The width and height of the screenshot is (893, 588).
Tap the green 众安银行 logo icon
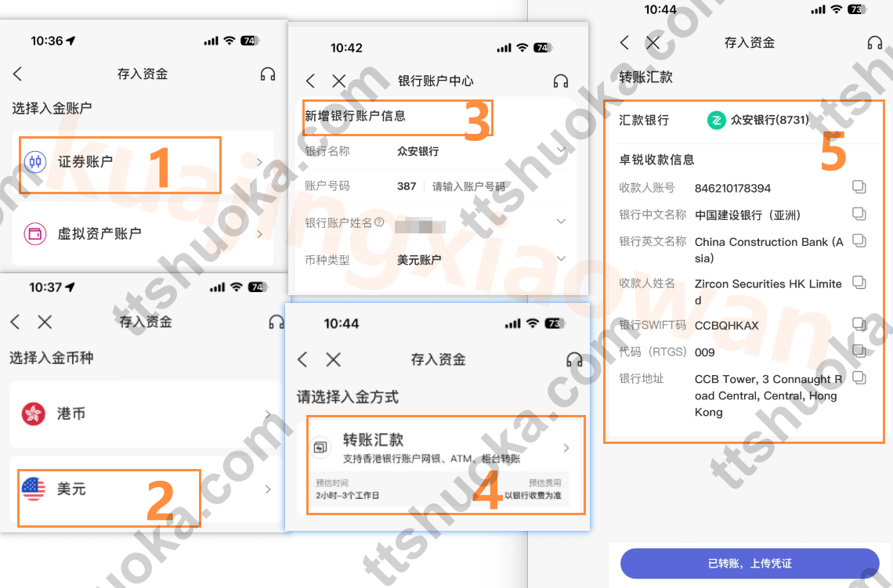point(717,120)
